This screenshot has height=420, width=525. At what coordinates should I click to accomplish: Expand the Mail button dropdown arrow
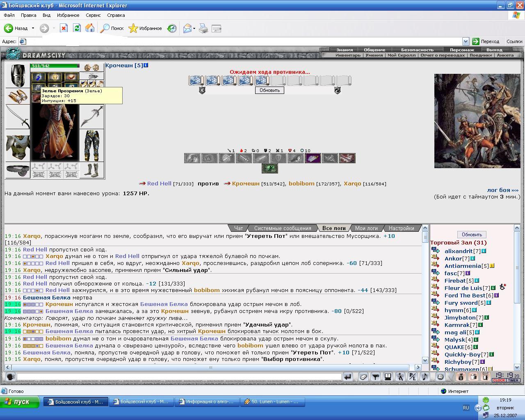coord(194,28)
